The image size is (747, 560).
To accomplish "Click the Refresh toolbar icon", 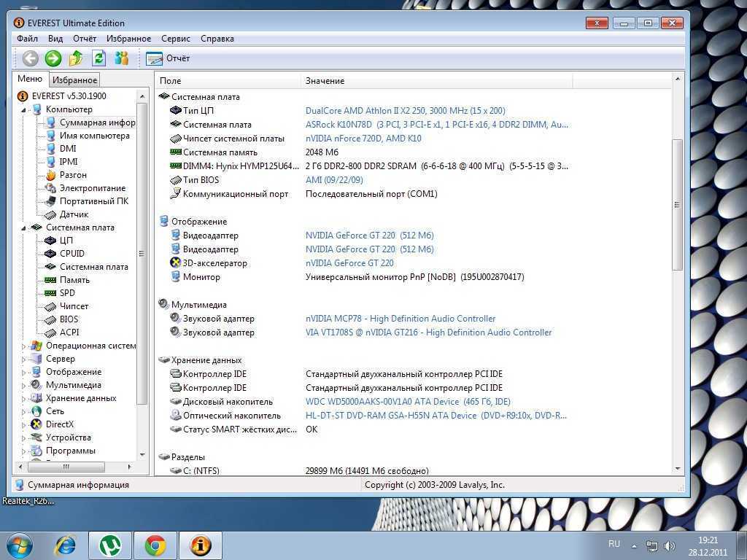I will (98, 58).
